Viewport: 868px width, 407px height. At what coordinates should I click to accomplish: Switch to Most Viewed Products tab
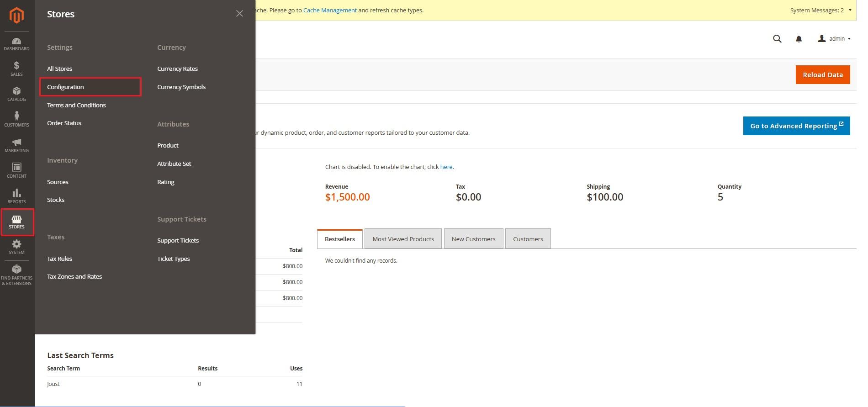click(403, 239)
